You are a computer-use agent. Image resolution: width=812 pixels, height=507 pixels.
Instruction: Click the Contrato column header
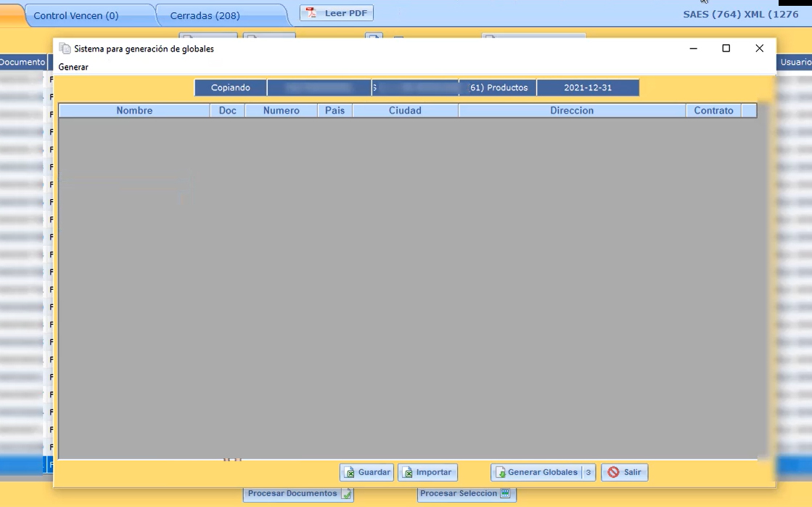click(x=713, y=110)
